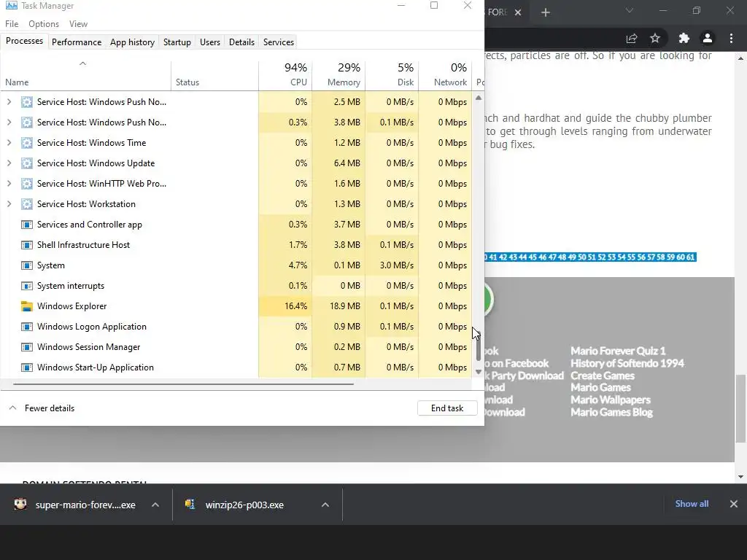The image size is (747, 560).
Task: Open options arrow for super-mario-forev....exe download
Action: pos(155,505)
